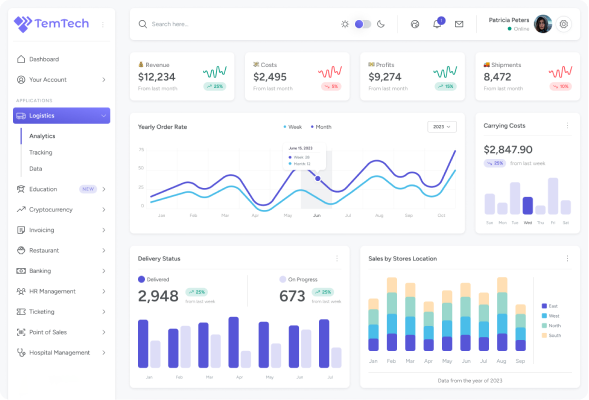Click the globe icon in top bar
This screenshot has height=400, width=589.
(415, 24)
